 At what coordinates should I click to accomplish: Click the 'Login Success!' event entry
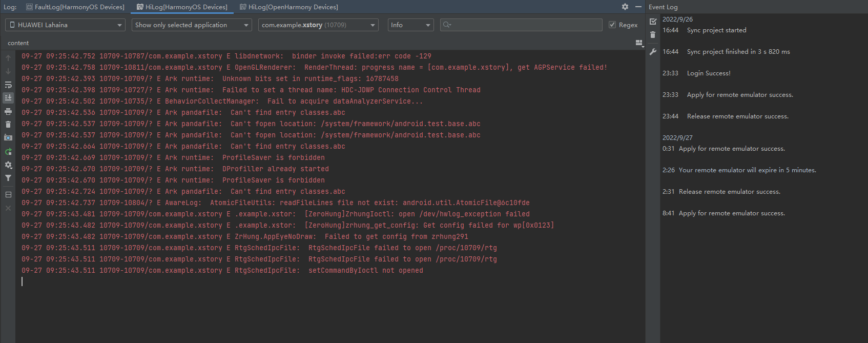tap(709, 73)
